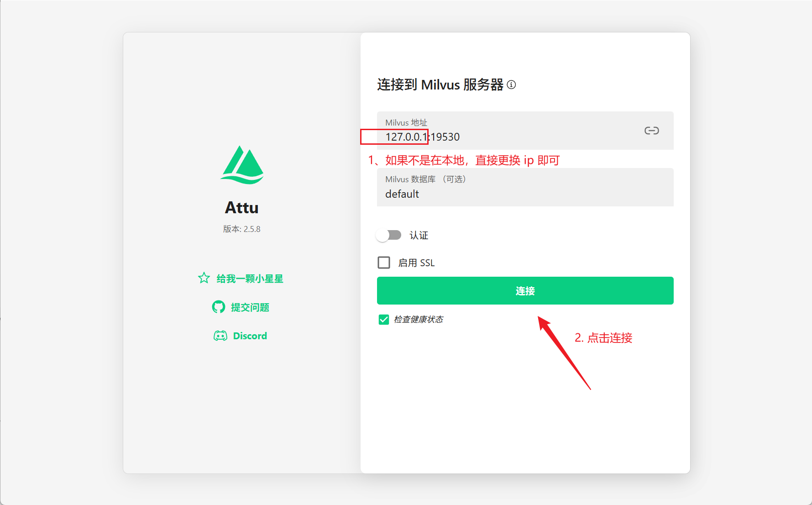Screen dimensions: 812x505
Task: Click the 检查健康状态 label text
Action: pos(419,320)
